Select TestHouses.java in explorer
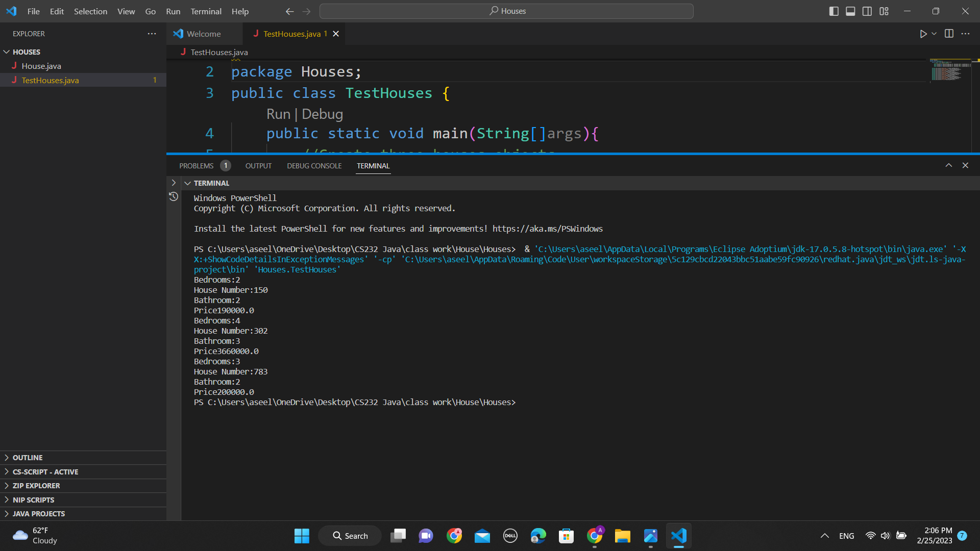Viewport: 980px width, 551px height. [50, 80]
